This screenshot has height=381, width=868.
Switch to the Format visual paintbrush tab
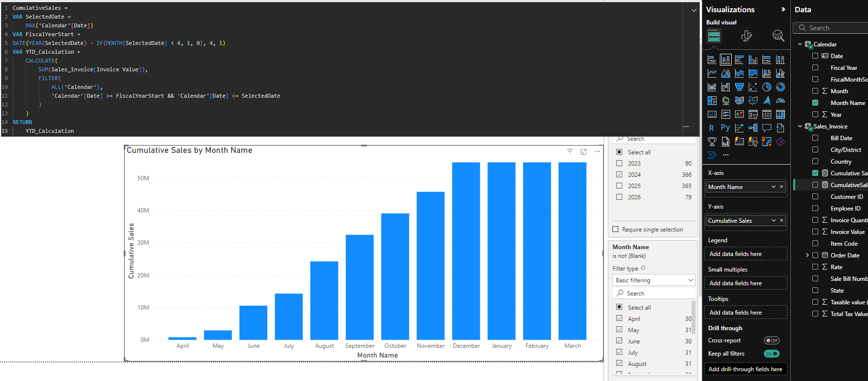tap(746, 36)
